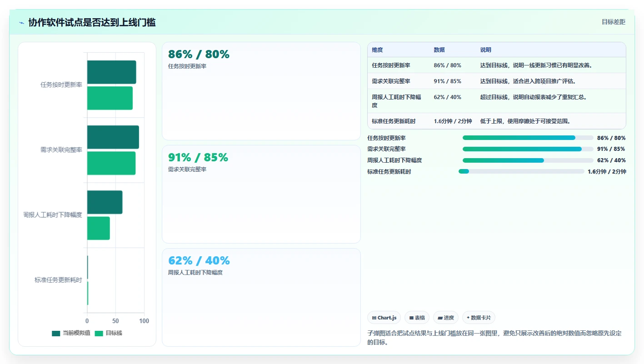Viewport: 644px width, 364px height.
Task: Click the lightning icon beside the dashboard title
Action: 22,23
